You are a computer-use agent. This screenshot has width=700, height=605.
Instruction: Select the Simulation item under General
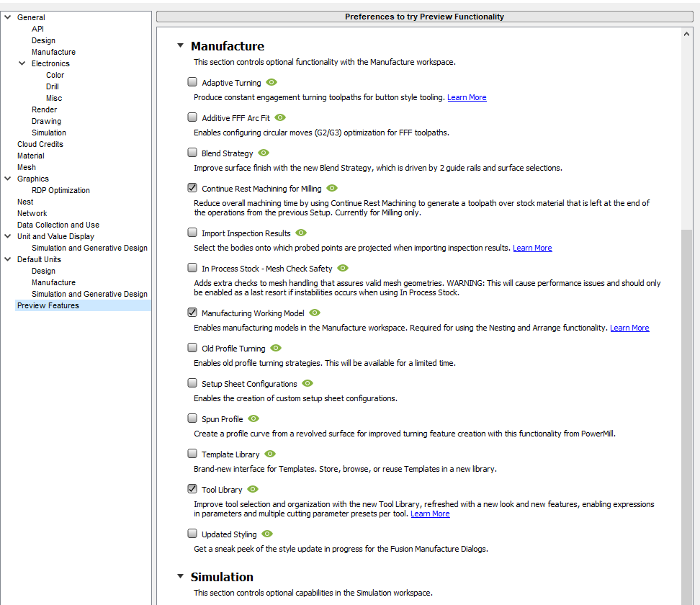coord(49,133)
